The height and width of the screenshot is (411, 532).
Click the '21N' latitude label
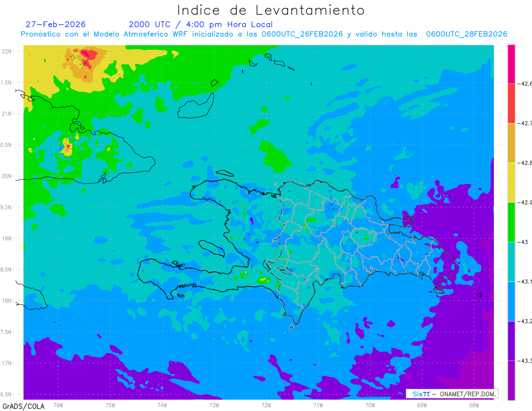point(7,114)
